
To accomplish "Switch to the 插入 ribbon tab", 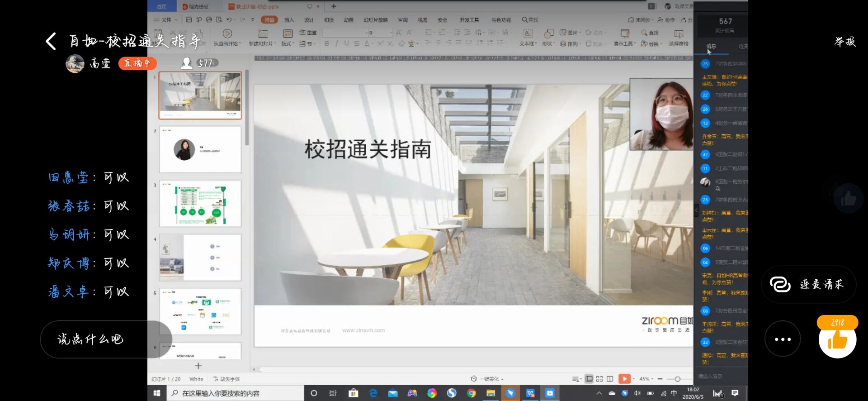I will (289, 20).
